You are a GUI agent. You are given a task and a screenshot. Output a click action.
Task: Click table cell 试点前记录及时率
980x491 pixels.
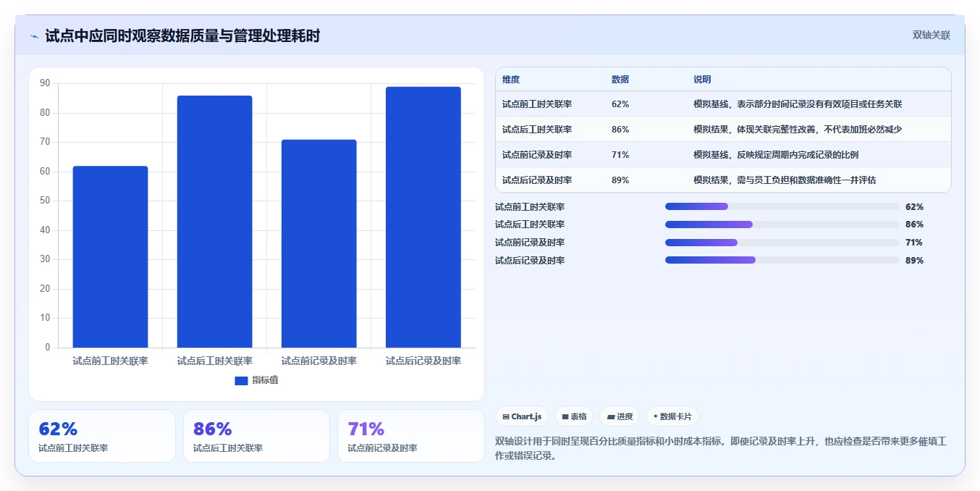pos(537,155)
